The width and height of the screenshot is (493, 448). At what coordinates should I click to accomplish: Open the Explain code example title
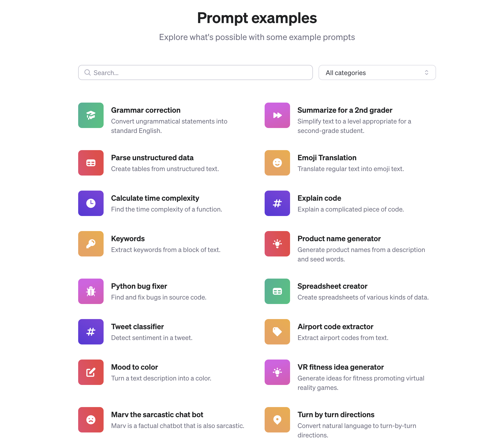coord(319,198)
